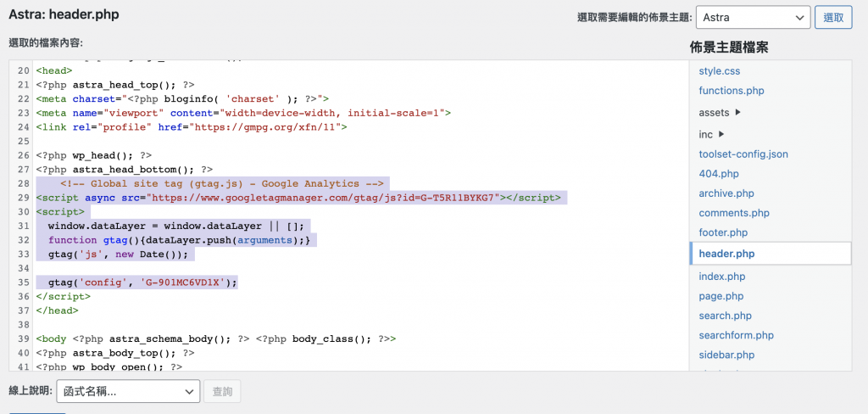Click the <body astra_schema_body line 39
The height and width of the screenshot is (414, 868).
coord(216,338)
